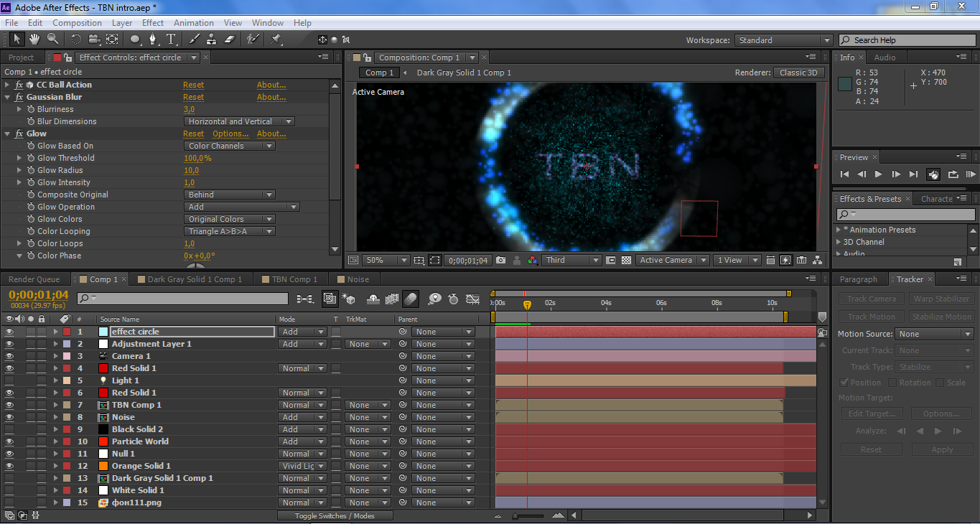Hide the Particle World layer

9,441
